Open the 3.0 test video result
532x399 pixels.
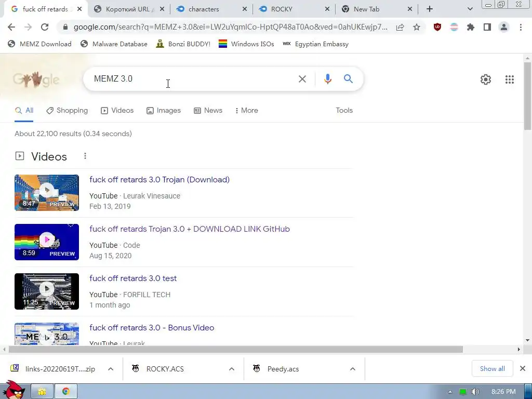pyautogui.click(x=133, y=278)
